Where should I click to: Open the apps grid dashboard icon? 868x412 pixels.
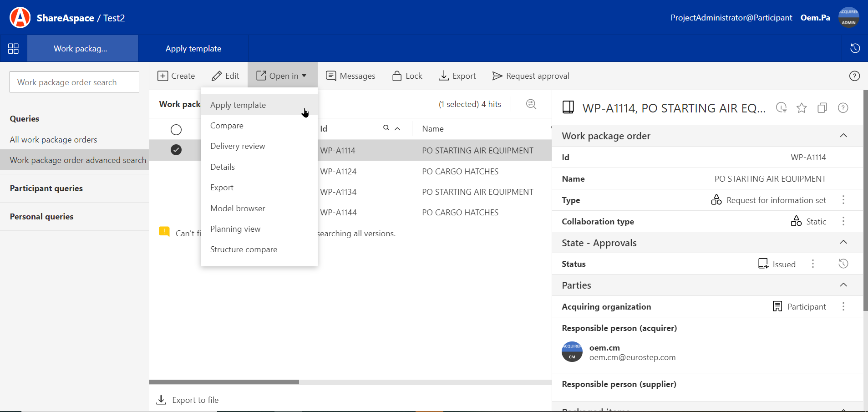14,49
